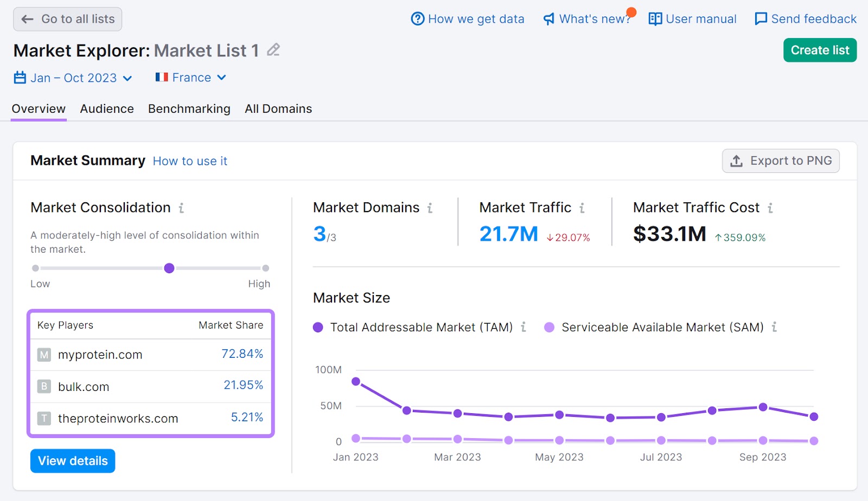Image resolution: width=868 pixels, height=501 pixels.
Task: Click the France flag icon
Action: pos(161,77)
